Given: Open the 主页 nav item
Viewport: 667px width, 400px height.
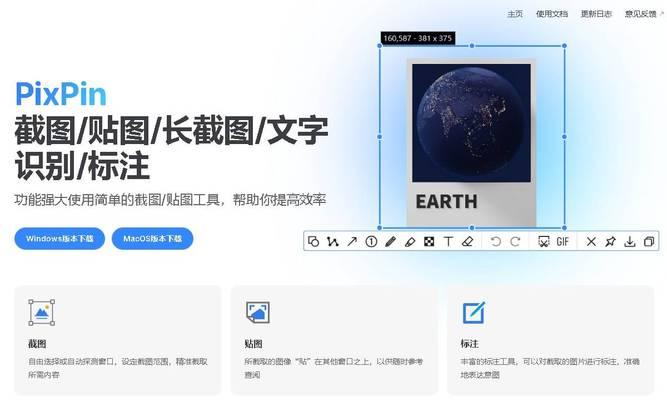Looking at the screenshot, I should (515, 14).
